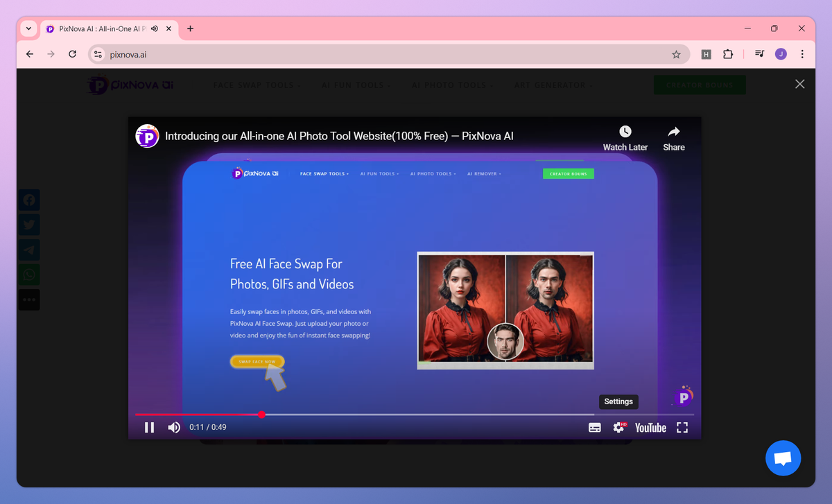Open the video on YouTube via logo
The width and height of the screenshot is (832, 504).
click(x=650, y=428)
